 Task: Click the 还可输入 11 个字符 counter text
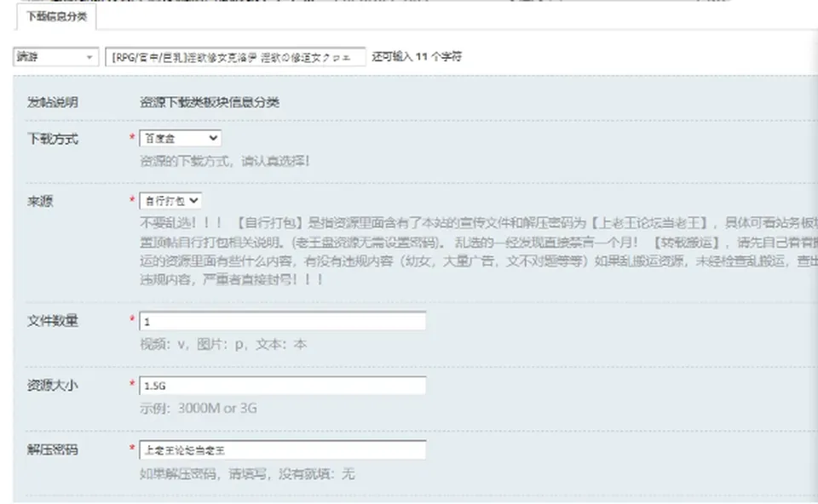click(417, 56)
